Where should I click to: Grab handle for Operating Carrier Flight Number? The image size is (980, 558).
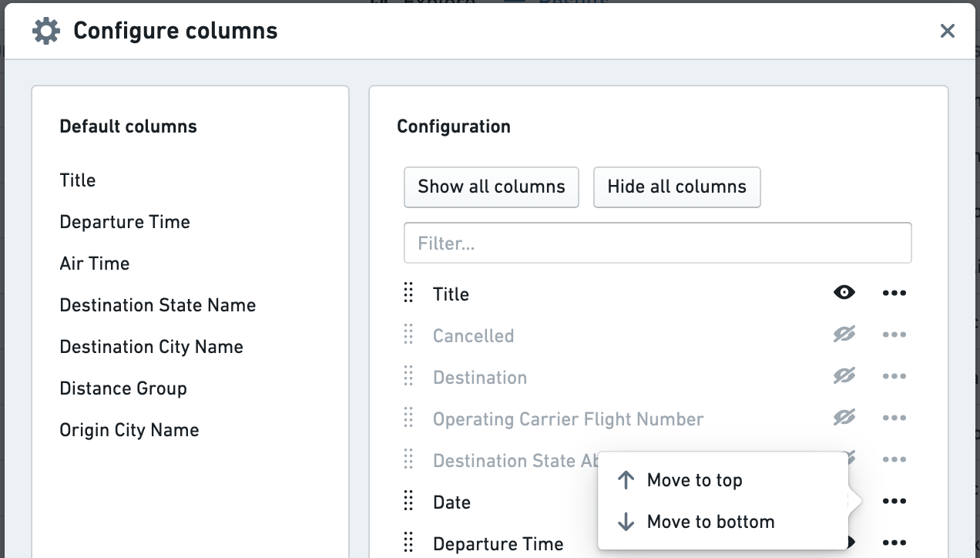(x=408, y=418)
